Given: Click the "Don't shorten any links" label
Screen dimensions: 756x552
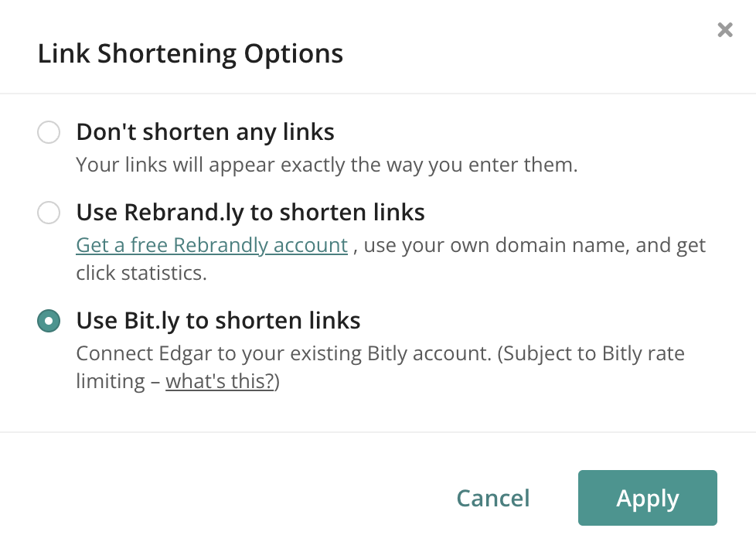Looking at the screenshot, I should tap(205, 131).
